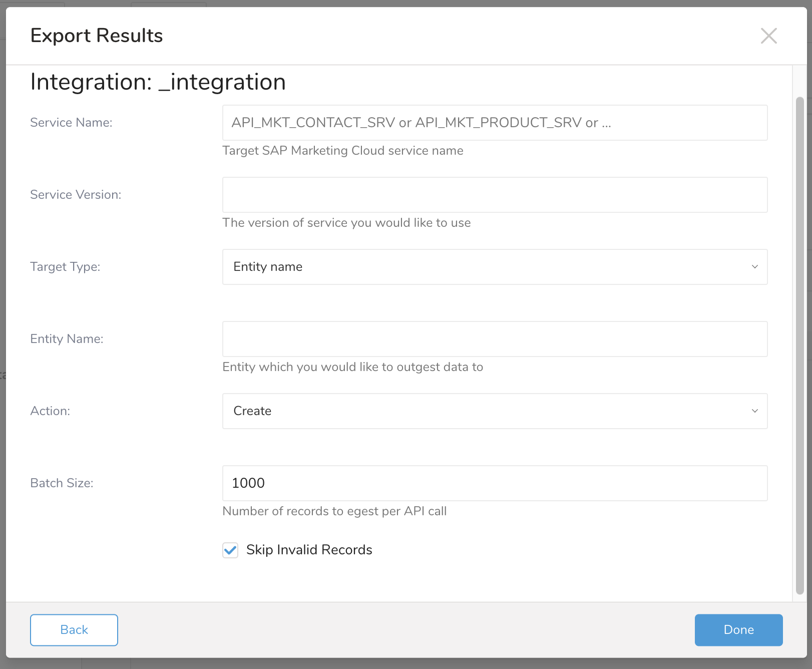Click the Entity Name input field
Image resolution: width=812 pixels, height=669 pixels.
[x=495, y=339]
